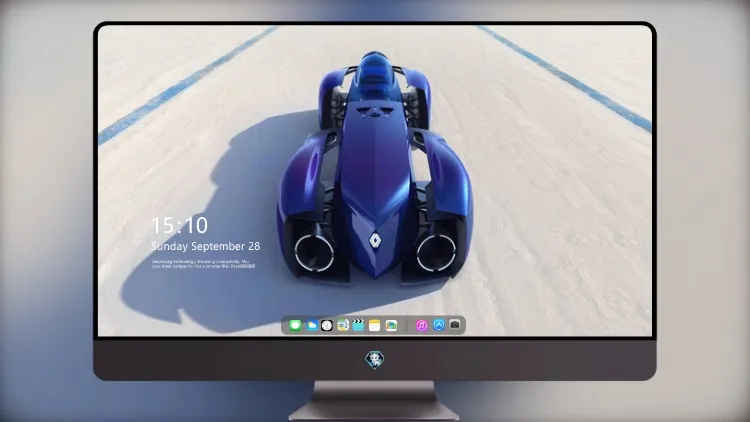Open the Weather app in the dock

311,326
